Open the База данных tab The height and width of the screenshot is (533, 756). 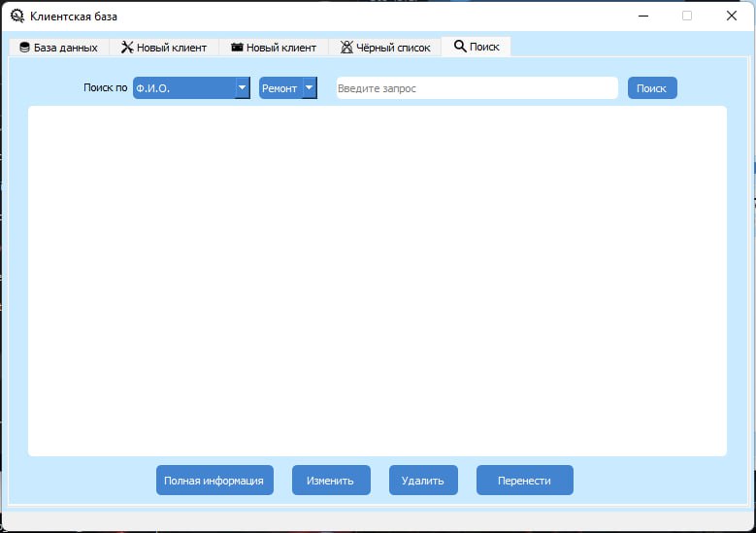(58, 48)
